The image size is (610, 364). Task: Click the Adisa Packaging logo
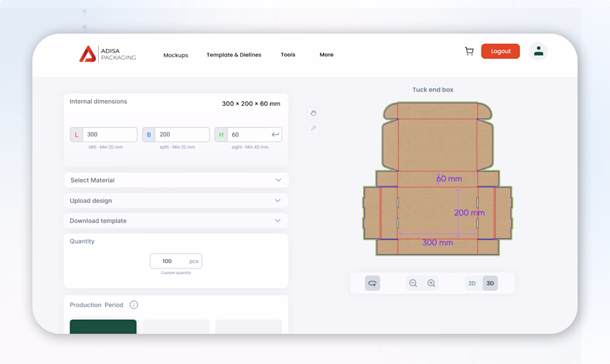pyautogui.click(x=108, y=54)
